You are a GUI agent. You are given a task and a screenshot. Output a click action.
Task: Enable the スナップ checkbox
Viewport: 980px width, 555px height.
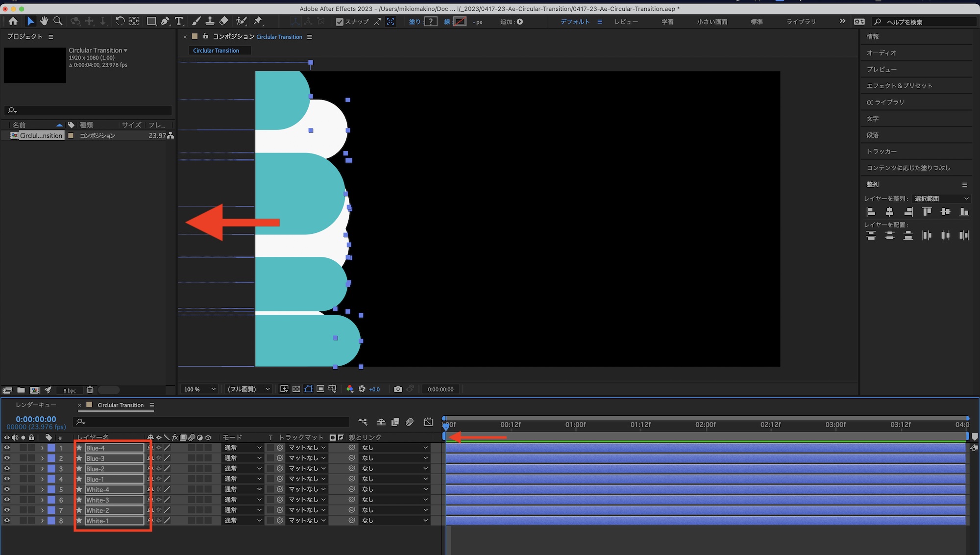(x=339, y=22)
